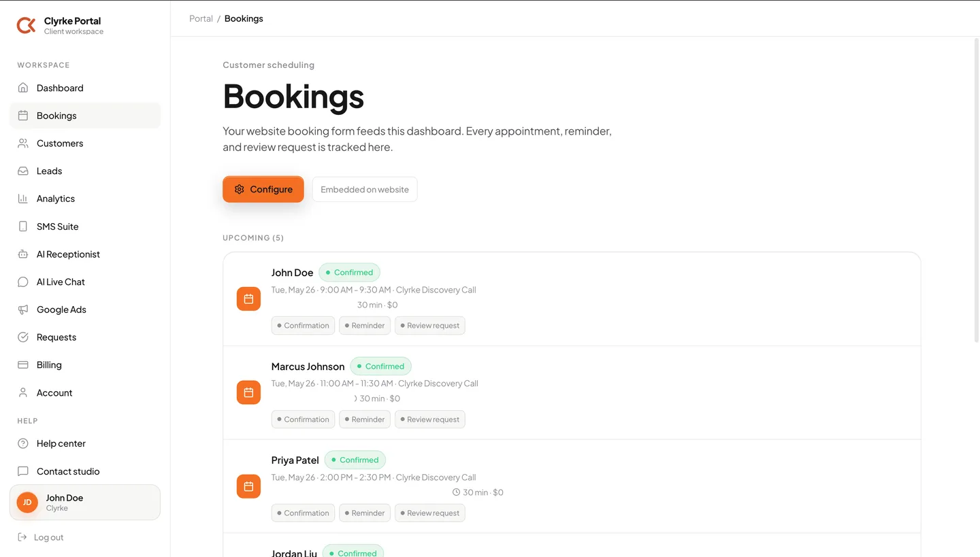Click Reminder chip in John Doe's booking
The height and width of the screenshot is (557, 980).
coord(365,326)
